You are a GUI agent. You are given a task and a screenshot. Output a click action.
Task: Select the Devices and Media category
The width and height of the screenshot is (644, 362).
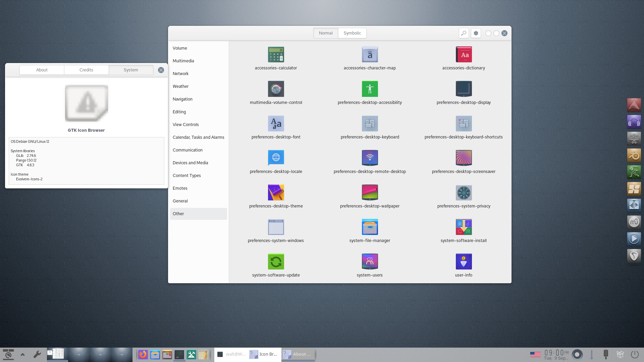tap(190, 163)
